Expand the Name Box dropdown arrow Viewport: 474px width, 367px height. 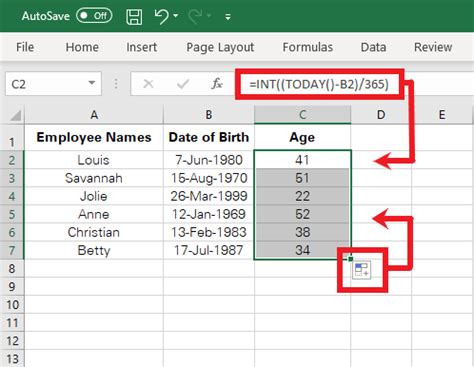coord(92,83)
